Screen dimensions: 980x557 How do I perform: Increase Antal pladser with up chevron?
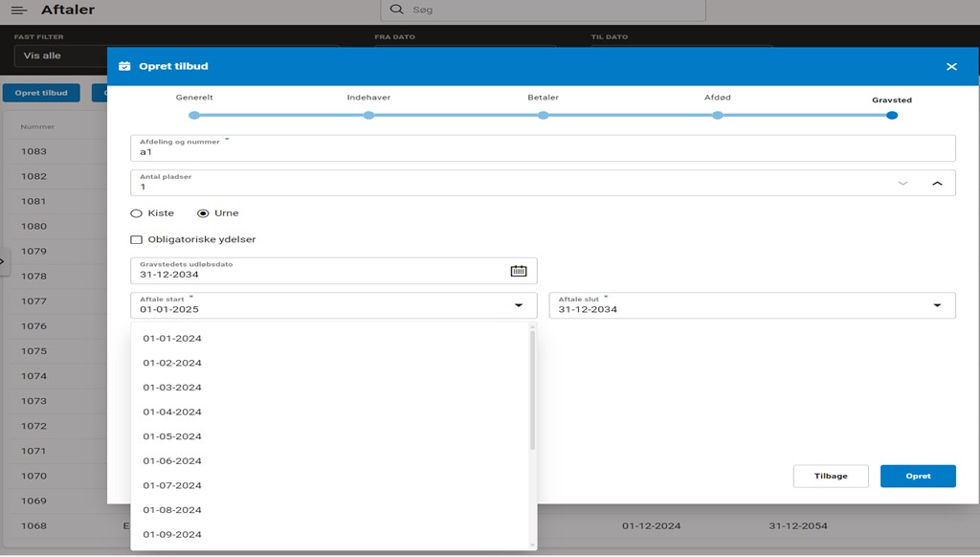[x=937, y=183]
